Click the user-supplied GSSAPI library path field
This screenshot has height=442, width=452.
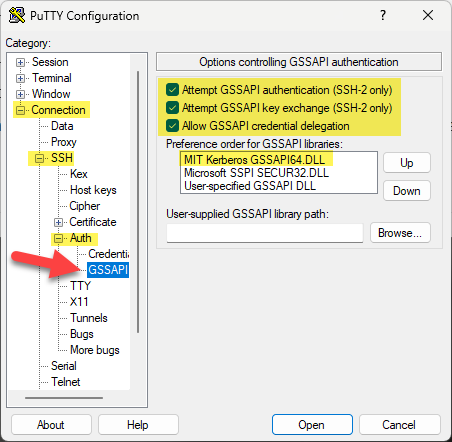point(265,233)
